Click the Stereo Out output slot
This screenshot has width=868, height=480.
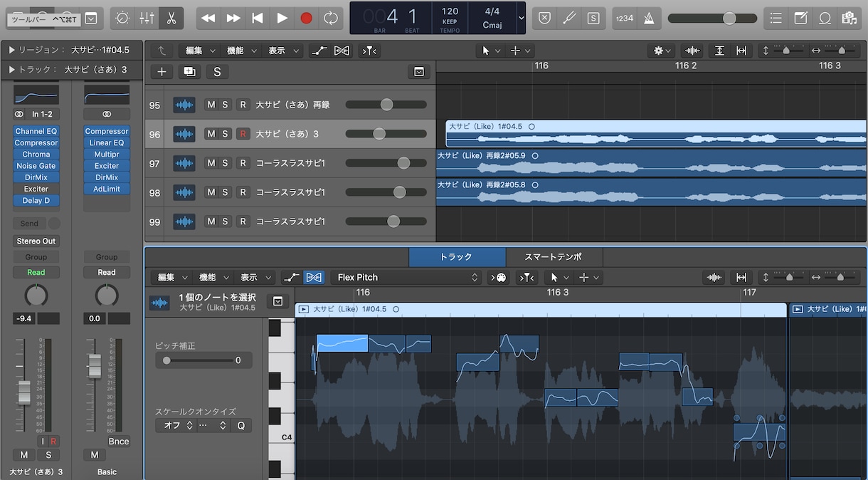point(36,241)
